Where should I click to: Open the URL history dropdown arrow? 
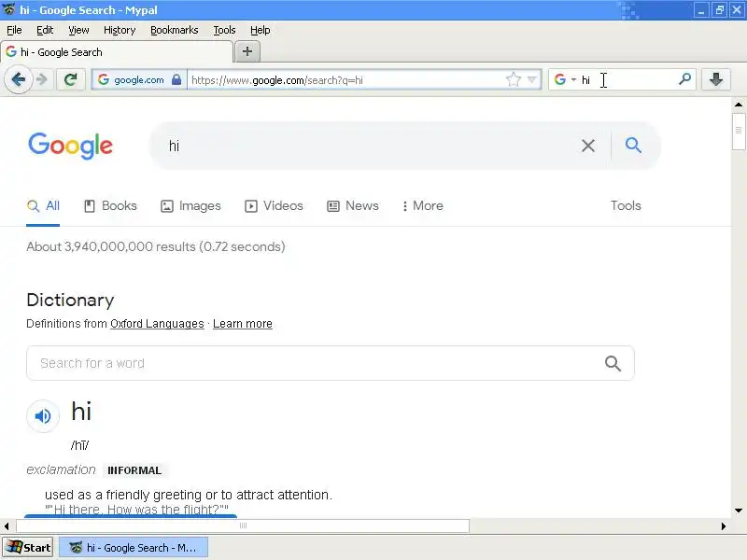click(x=532, y=79)
